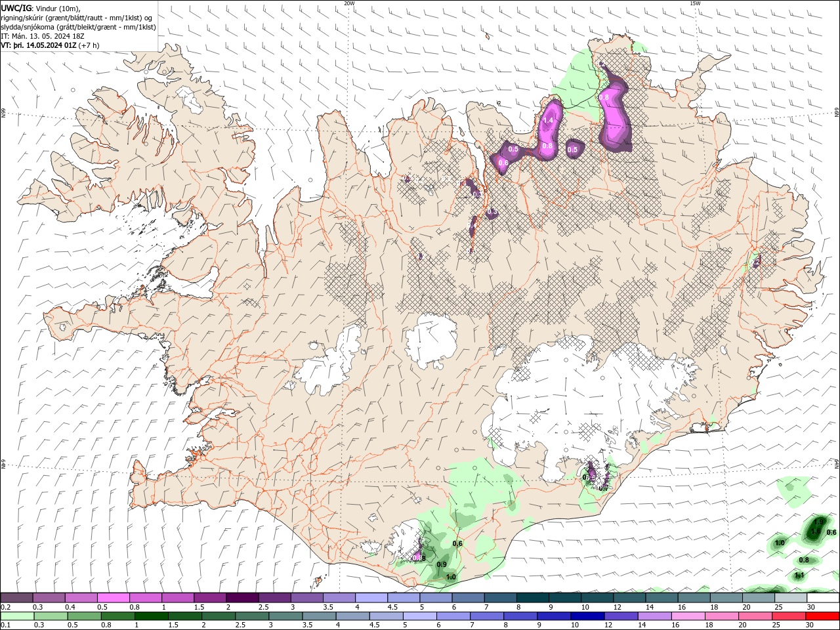Select the grey-purple 0.2 swatch in upper legend

pos(16,597)
